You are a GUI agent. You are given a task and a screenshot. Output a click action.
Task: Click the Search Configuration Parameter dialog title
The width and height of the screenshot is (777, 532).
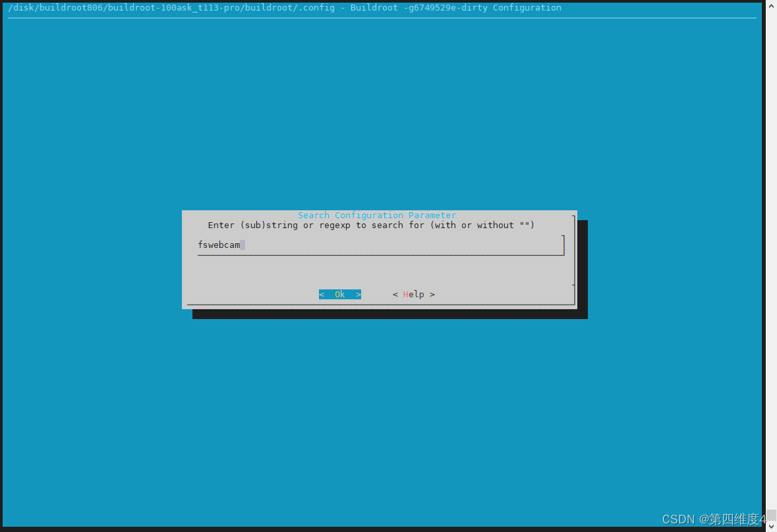point(376,215)
